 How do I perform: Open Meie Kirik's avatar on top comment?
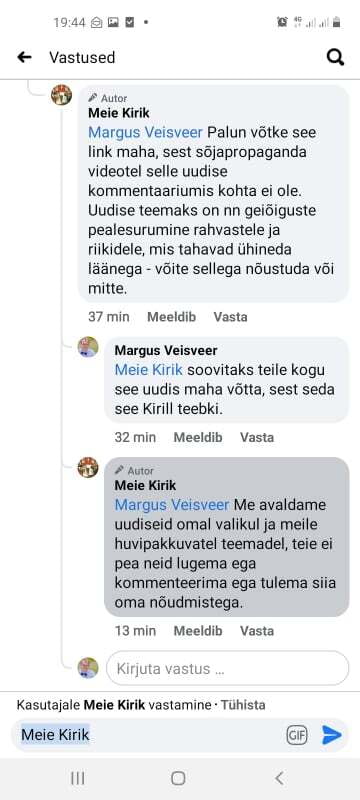(x=62, y=95)
